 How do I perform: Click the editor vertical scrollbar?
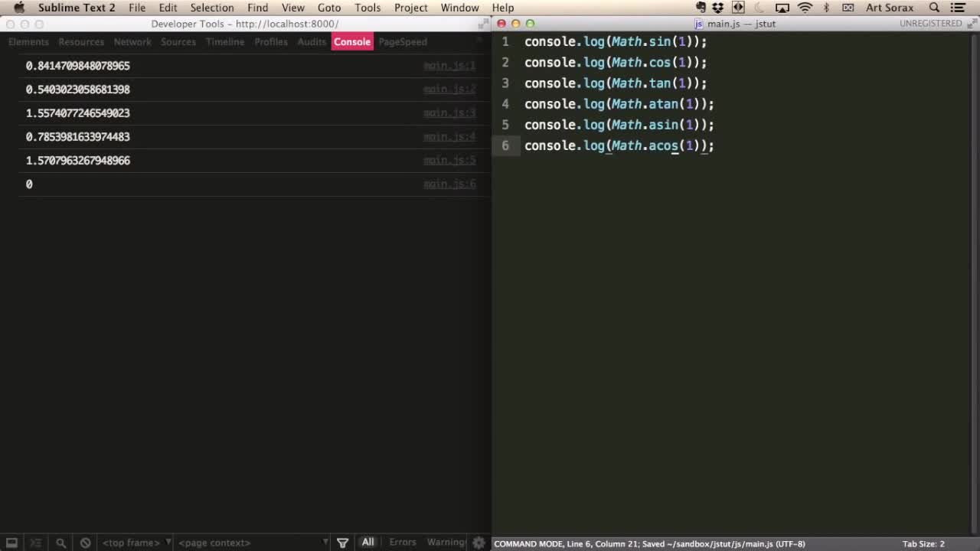pyautogui.click(x=973, y=283)
